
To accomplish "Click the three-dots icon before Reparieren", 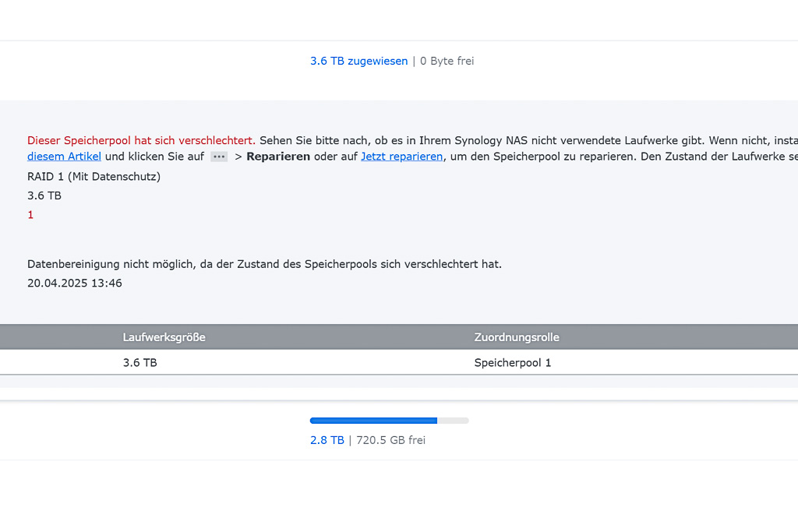I will 219,157.
